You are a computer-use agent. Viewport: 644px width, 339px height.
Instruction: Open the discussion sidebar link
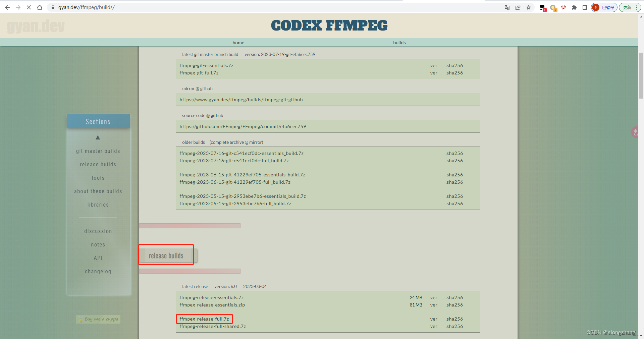[x=98, y=231]
